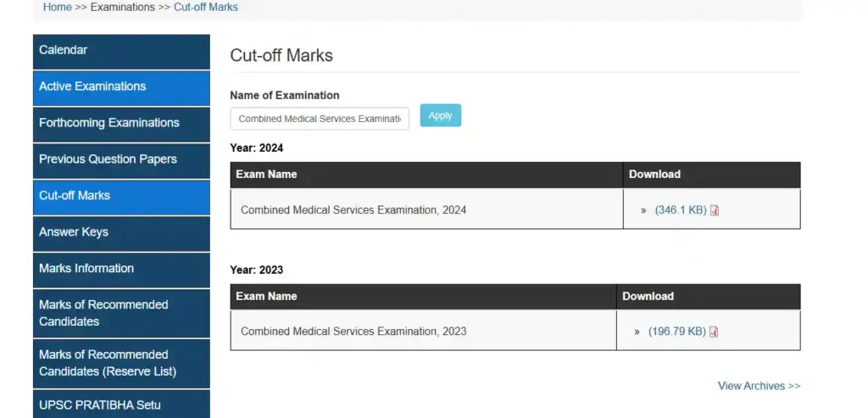Click the PDF icon for 2024 cut-off
This screenshot has width=868, height=418.
pos(715,210)
